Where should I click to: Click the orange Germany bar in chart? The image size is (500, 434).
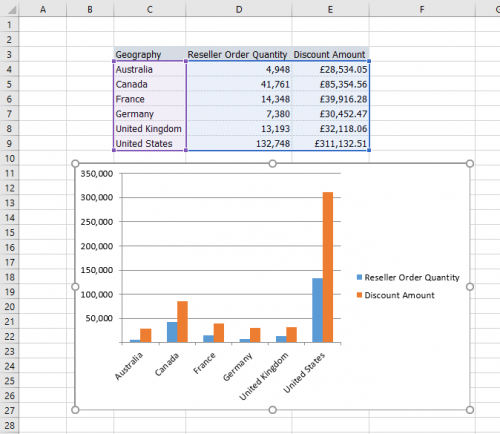click(255, 335)
